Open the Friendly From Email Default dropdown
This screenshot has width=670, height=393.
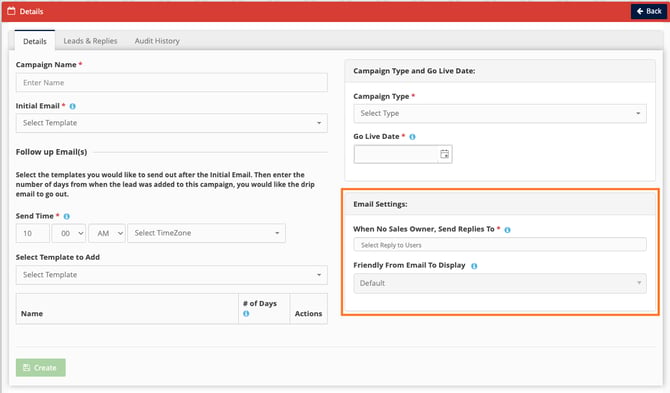pos(500,283)
